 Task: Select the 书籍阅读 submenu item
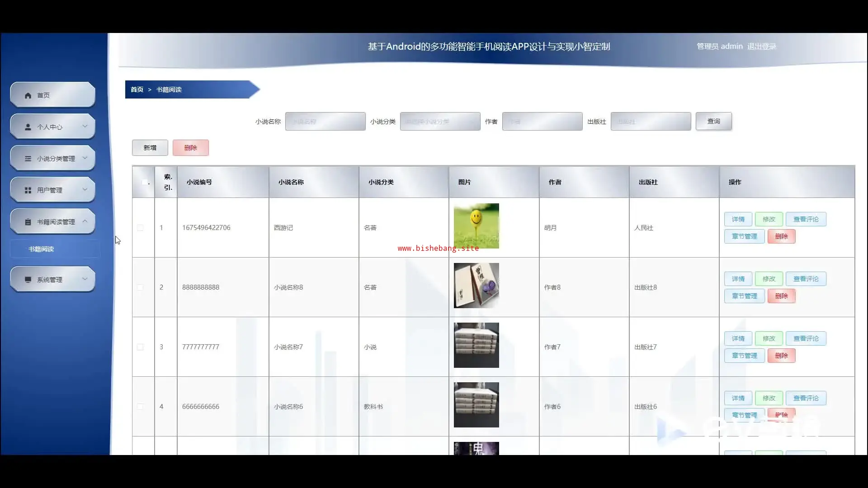pyautogui.click(x=41, y=249)
